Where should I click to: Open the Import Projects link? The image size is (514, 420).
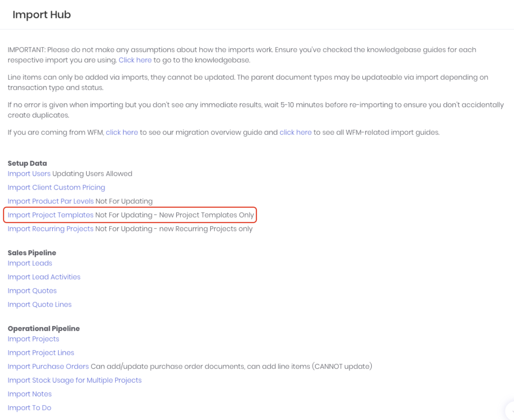(x=33, y=339)
